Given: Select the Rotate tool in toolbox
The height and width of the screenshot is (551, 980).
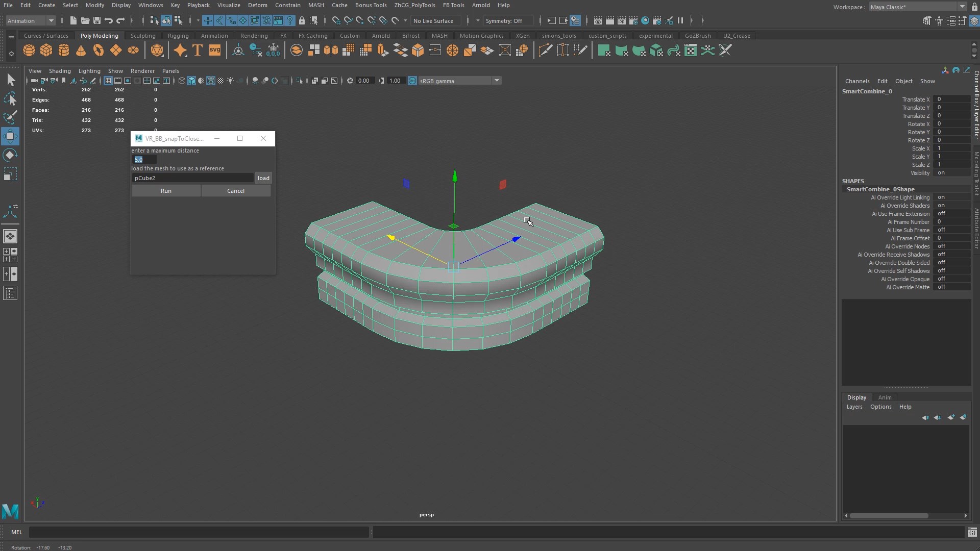Looking at the screenshot, I should point(10,155).
